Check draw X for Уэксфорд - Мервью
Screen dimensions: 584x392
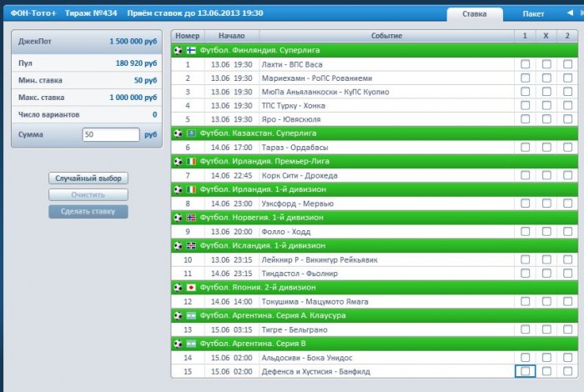click(546, 204)
